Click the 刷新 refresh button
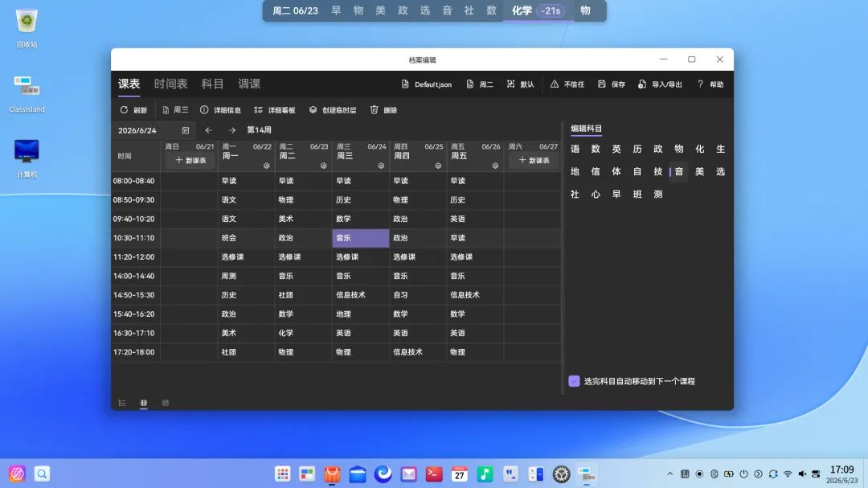 coord(133,109)
